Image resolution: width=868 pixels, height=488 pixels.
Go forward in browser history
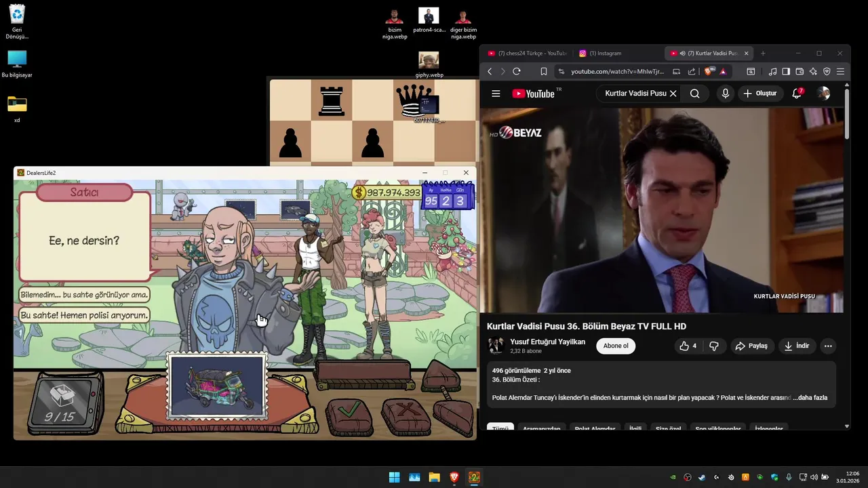coord(502,71)
